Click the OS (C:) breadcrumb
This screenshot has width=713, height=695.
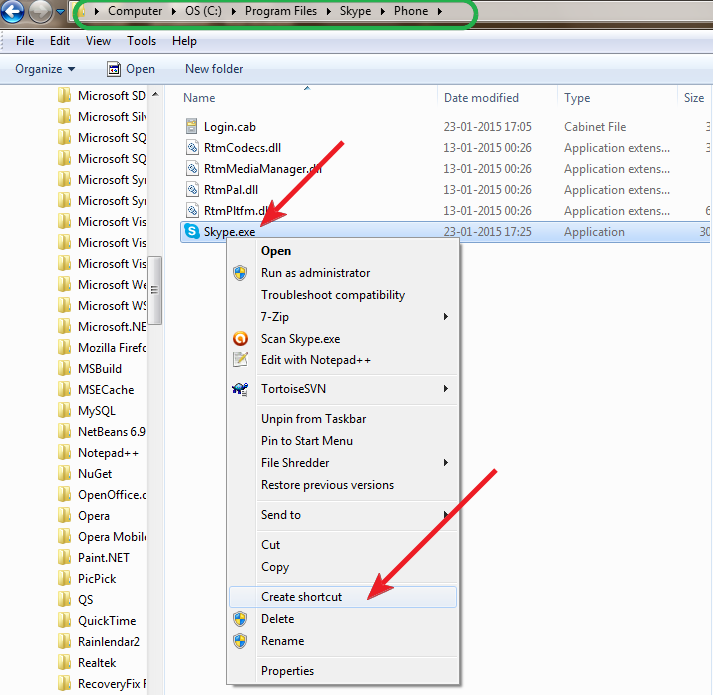(x=203, y=11)
